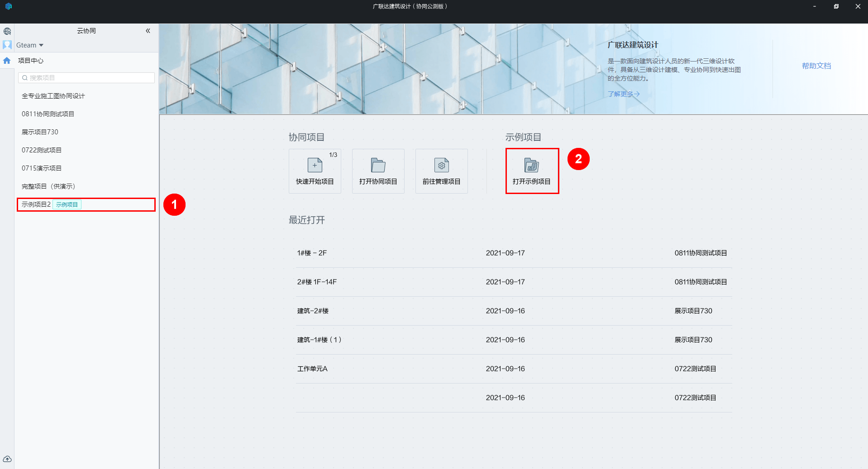This screenshot has height=469, width=868.
Task: Click 展示项目730 in 建筑-2#楼 row
Action: click(693, 311)
